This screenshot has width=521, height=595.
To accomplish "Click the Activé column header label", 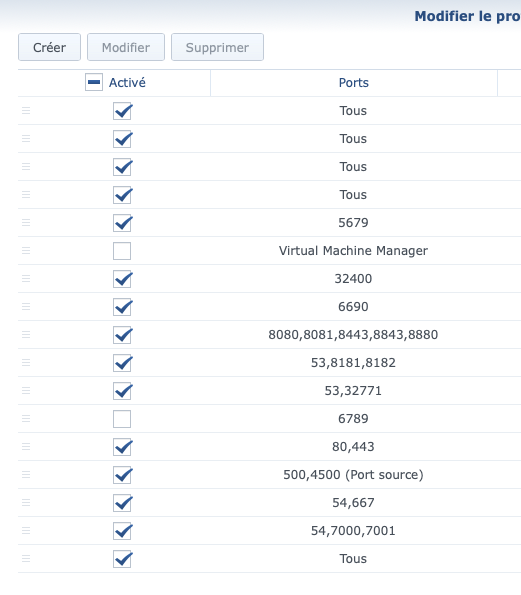I will point(127,83).
